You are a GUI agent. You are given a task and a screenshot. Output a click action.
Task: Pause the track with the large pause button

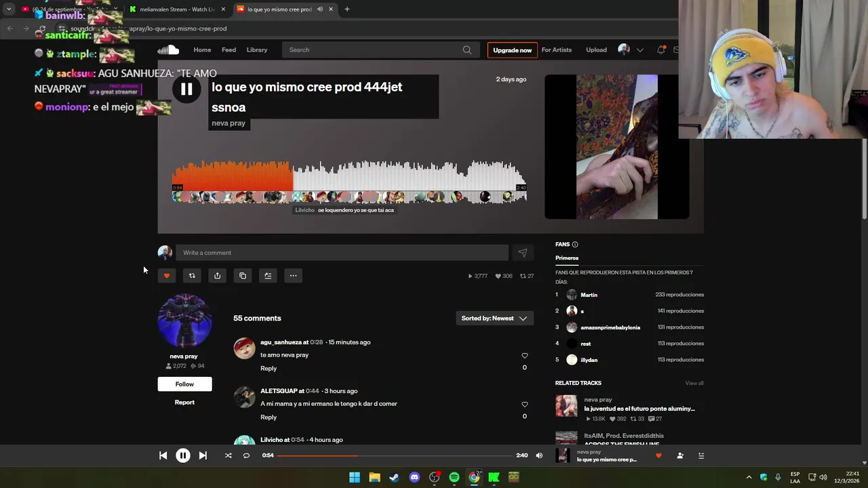pyautogui.click(x=186, y=89)
